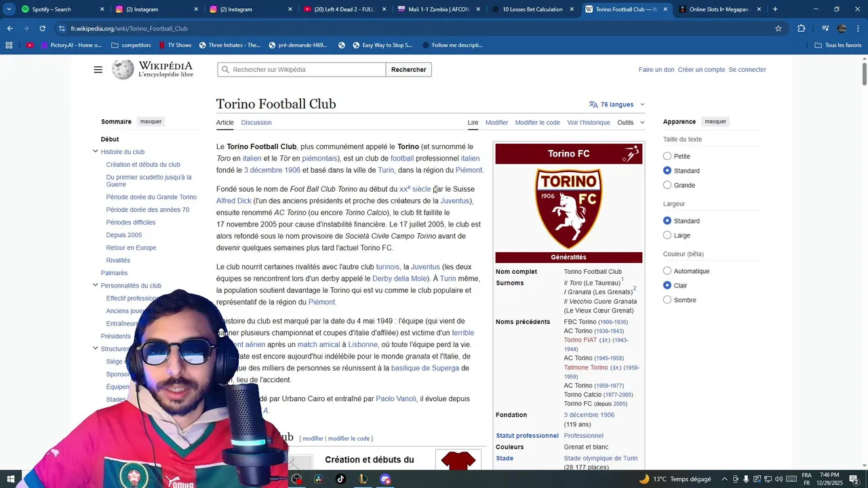Screen dimensions: 868x488
Task: Open the Easy Way to Stop S... bookmark
Action: coord(382,45)
